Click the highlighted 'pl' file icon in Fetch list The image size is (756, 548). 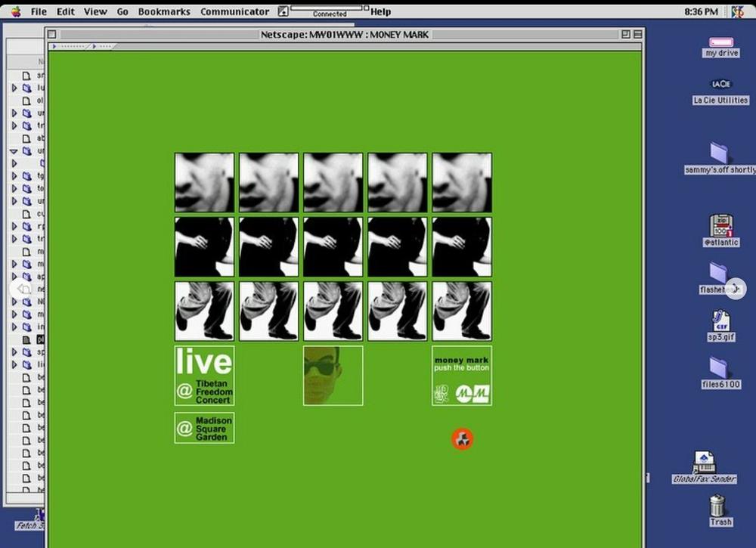[27, 339]
